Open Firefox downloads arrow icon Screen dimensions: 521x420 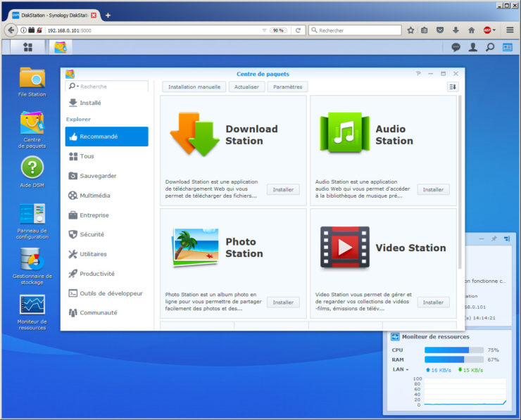click(x=456, y=30)
